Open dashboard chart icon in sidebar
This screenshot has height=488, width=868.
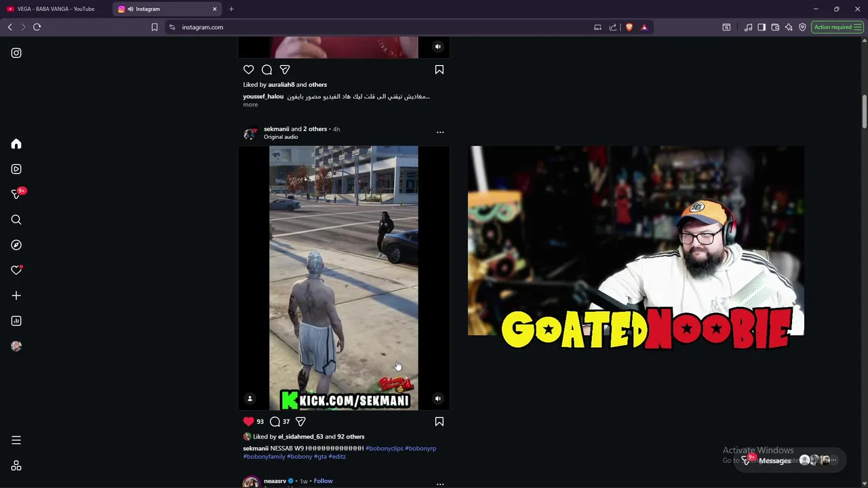(16, 321)
